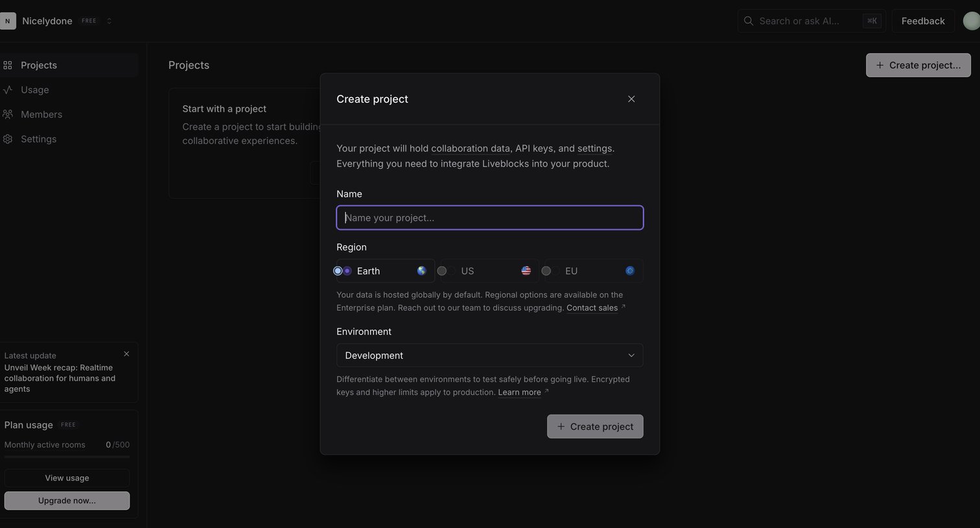
Task: Click the Start with a project card heading
Action: pyautogui.click(x=224, y=109)
